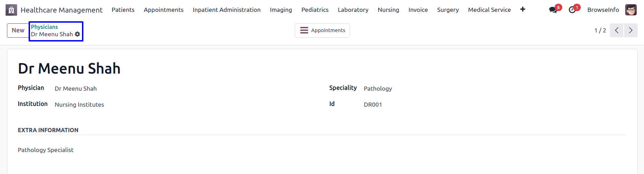Click the plus icon for more menus

pos(523,9)
